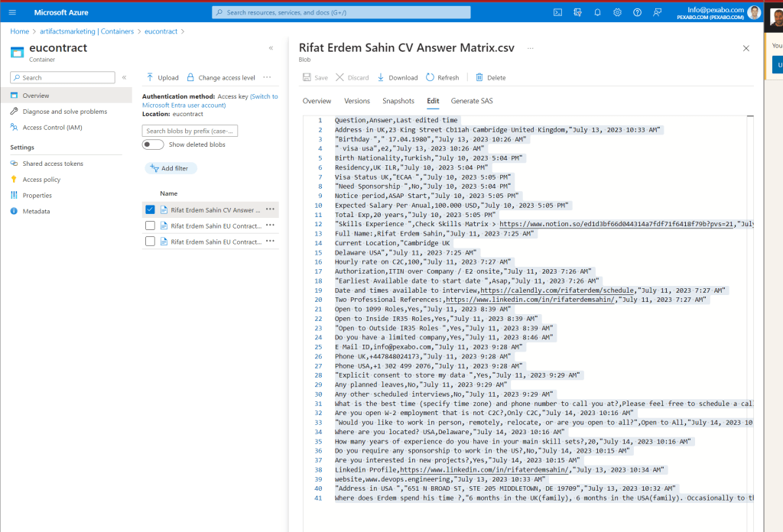Click eucontract breadcrumb link
This screenshot has width=783, height=532.
[x=161, y=31]
